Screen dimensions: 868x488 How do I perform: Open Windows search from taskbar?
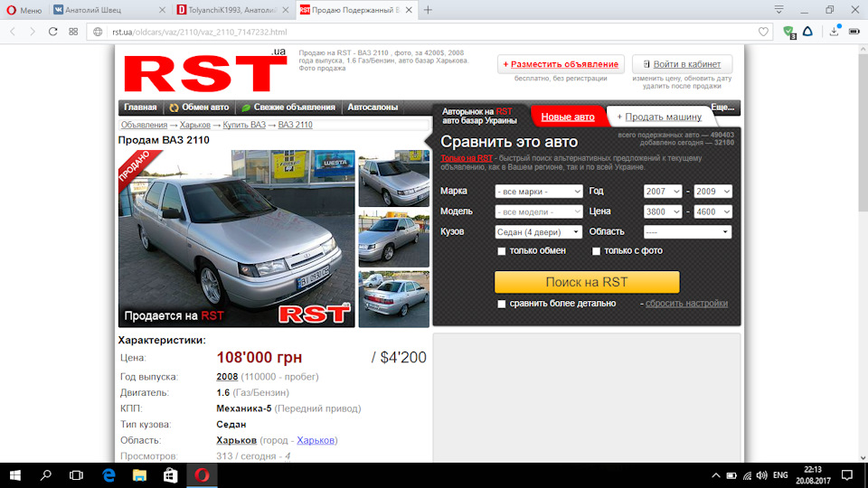[x=46, y=475]
